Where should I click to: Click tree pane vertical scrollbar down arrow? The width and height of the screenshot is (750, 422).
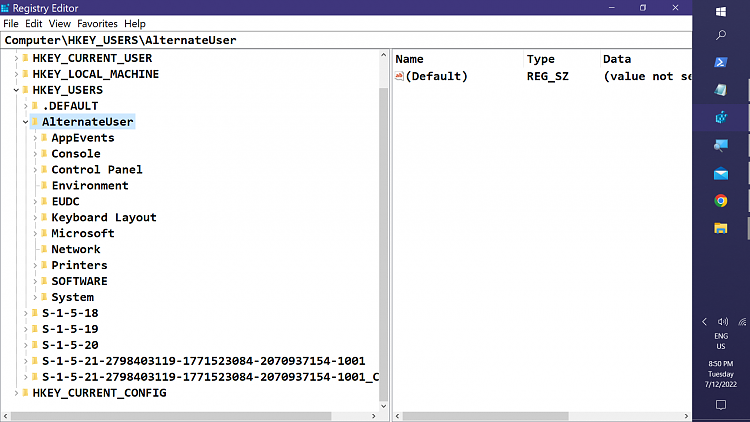384,406
